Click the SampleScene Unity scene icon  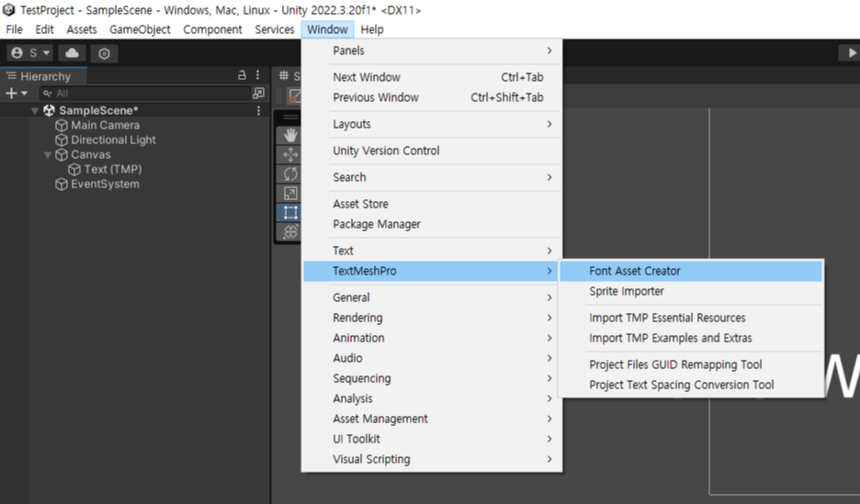pos(49,111)
